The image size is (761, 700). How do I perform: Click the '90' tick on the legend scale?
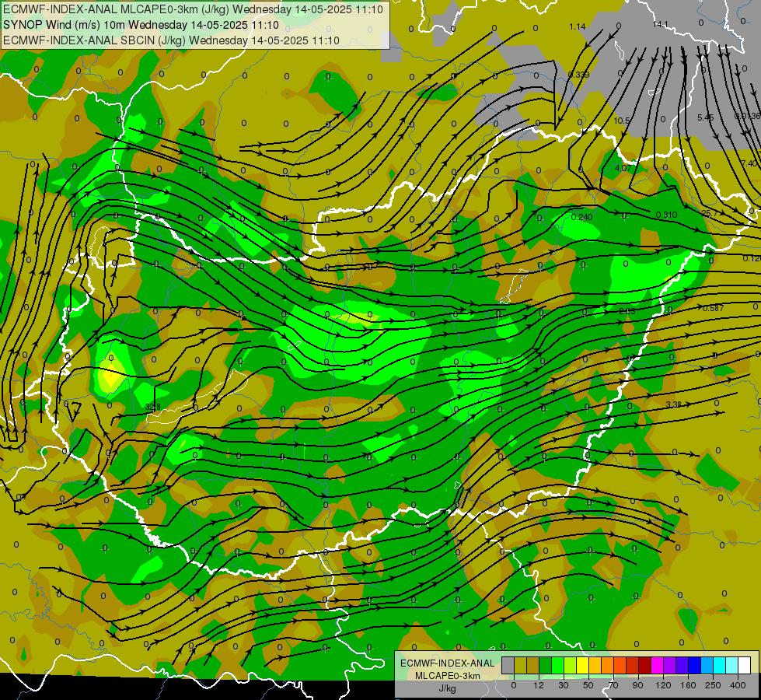(x=637, y=685)
